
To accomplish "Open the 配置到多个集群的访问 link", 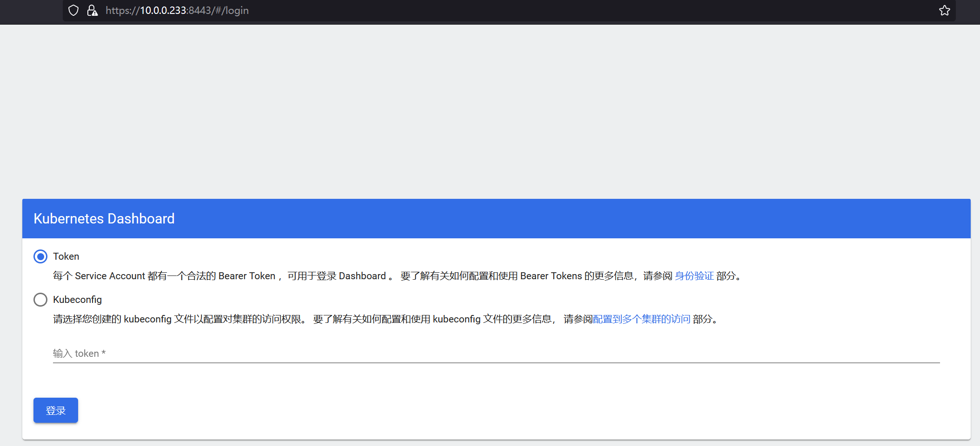I will 642,319.
